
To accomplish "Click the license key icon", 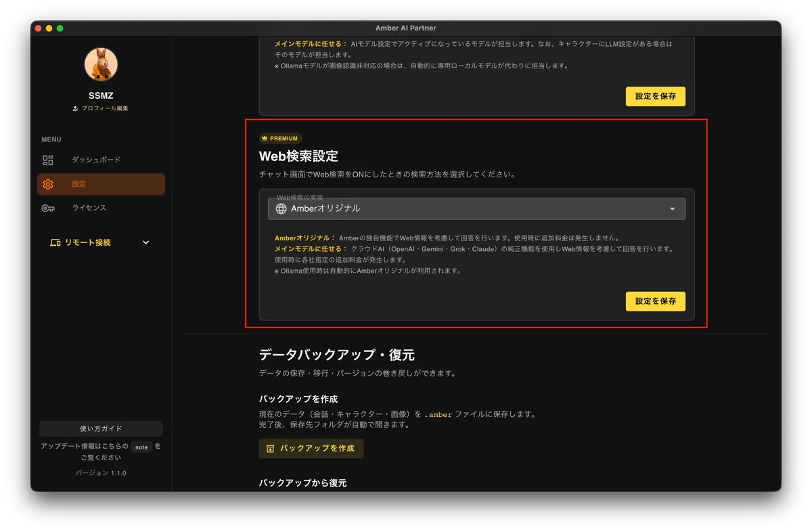I will click(48, 208).
